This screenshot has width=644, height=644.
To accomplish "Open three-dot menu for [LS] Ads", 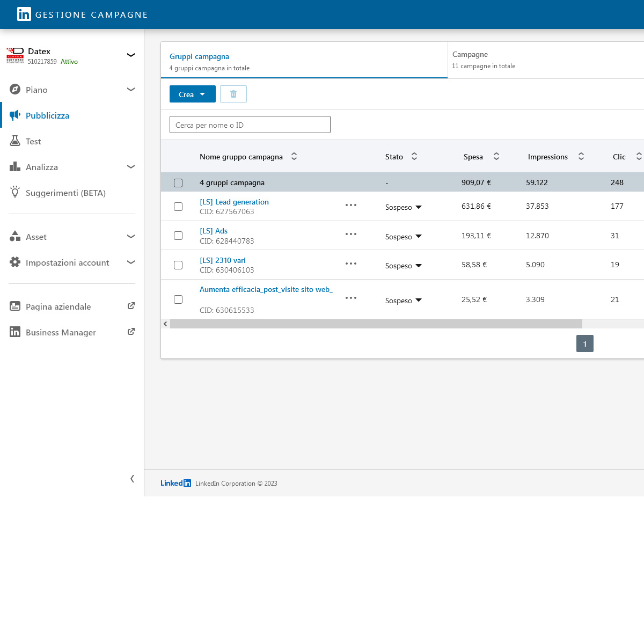I will pyautogui.click(x=351, y=235).
